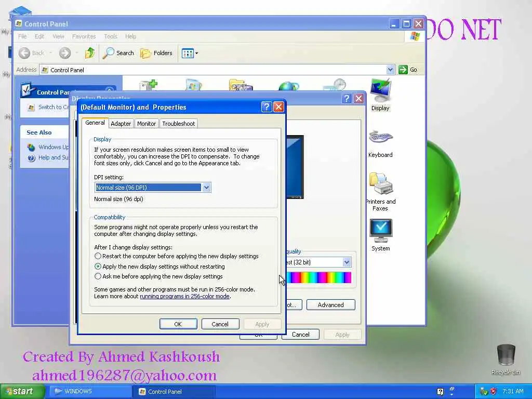Switch to the Troubleshoot tab
Viewport: 532px width, 399px height.
179,124
